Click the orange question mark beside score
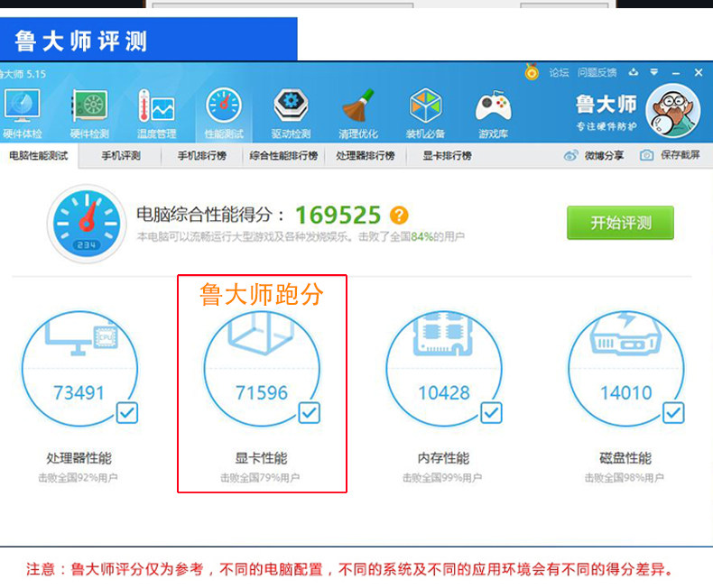713x588 pixels. 399,215
